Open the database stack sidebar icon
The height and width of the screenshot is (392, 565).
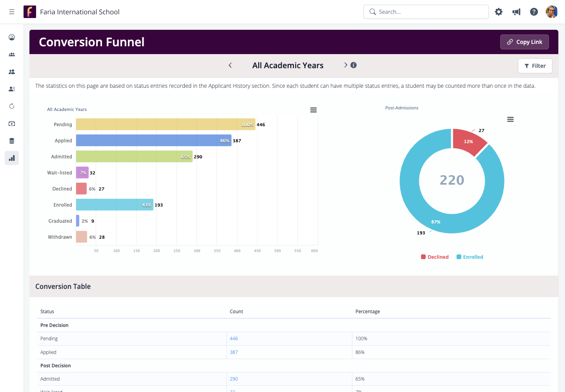[12, 141]
